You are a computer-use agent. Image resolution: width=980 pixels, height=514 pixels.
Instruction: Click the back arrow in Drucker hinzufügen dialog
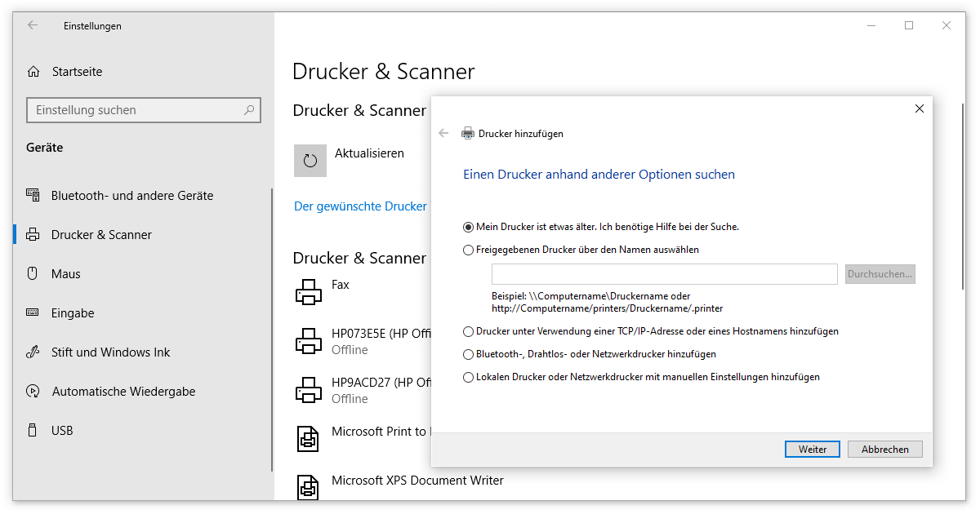(443, 133)
